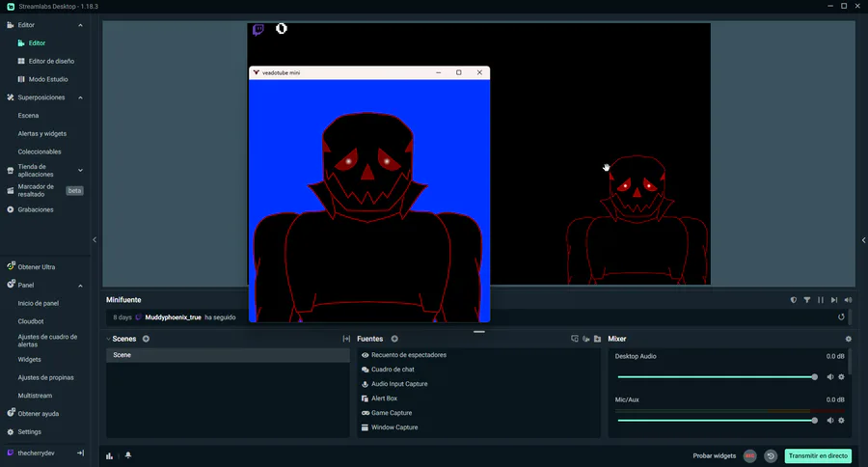The image size is (868, 467).
Task: Open the scene transitions icon beside Fuentes
Action: pos(346,339)
